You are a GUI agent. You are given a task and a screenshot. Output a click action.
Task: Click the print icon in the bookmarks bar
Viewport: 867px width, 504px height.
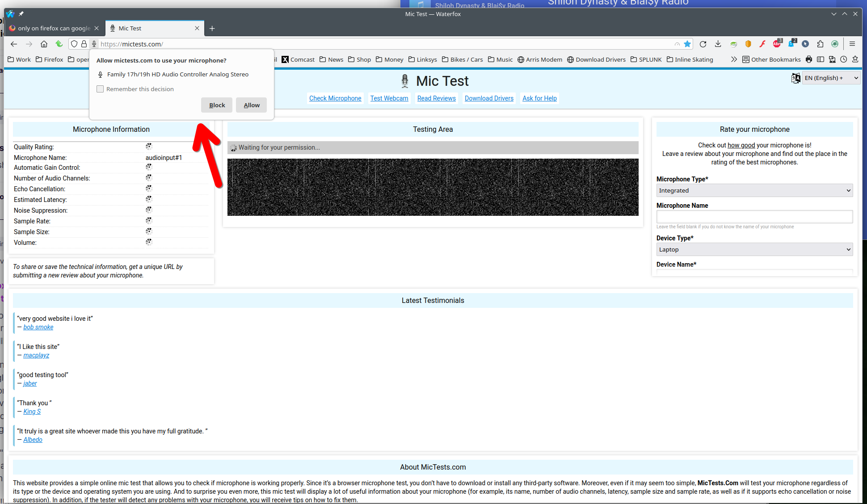tap(809, 59)
